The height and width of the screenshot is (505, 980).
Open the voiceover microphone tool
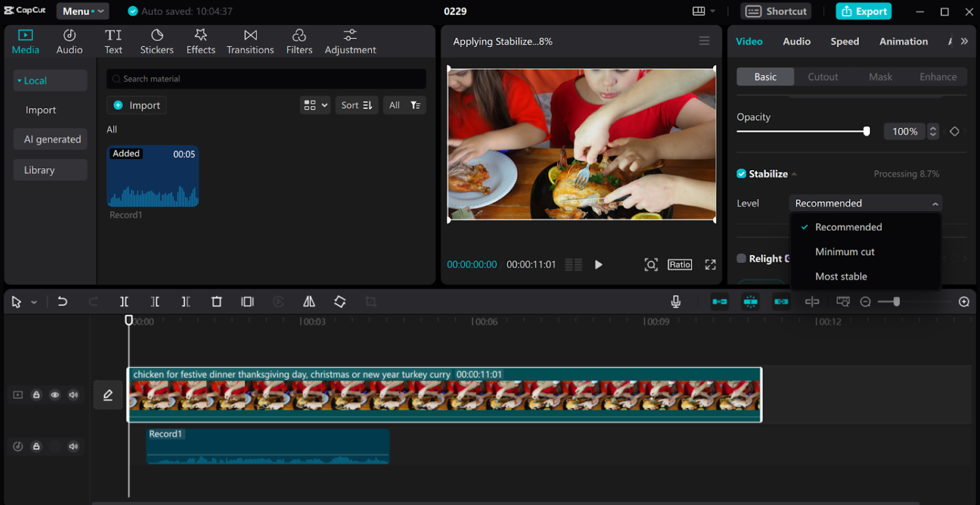coord(676,302)
